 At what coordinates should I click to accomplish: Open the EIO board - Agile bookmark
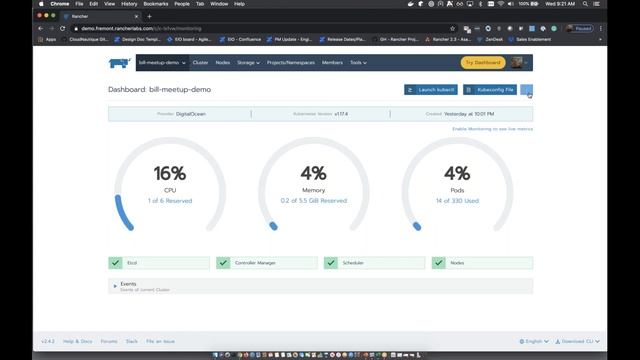coord(189,40)
